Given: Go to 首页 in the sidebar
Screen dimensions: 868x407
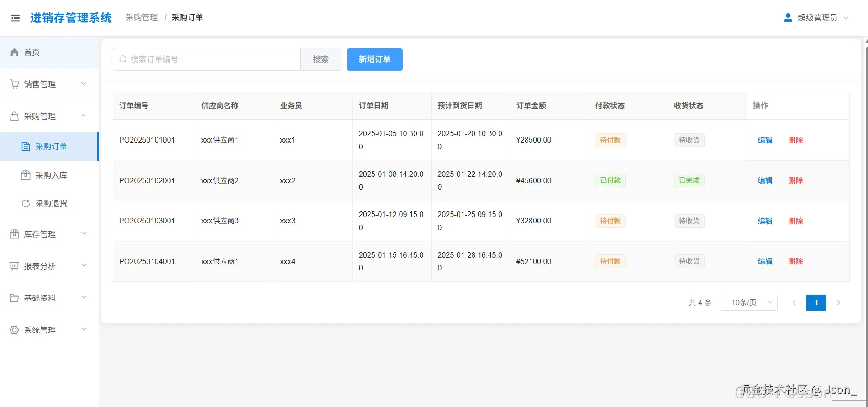Looking at the screenshot, I should (49, 53).
